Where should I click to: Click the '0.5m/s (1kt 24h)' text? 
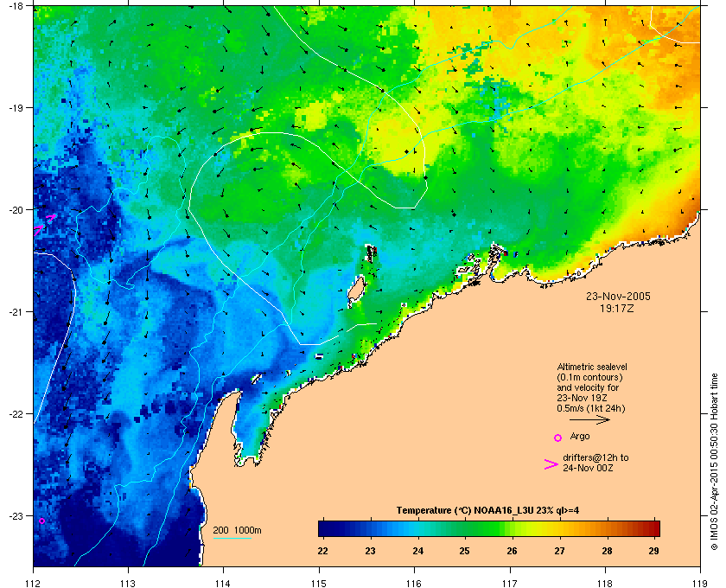(x=591, y=409)
